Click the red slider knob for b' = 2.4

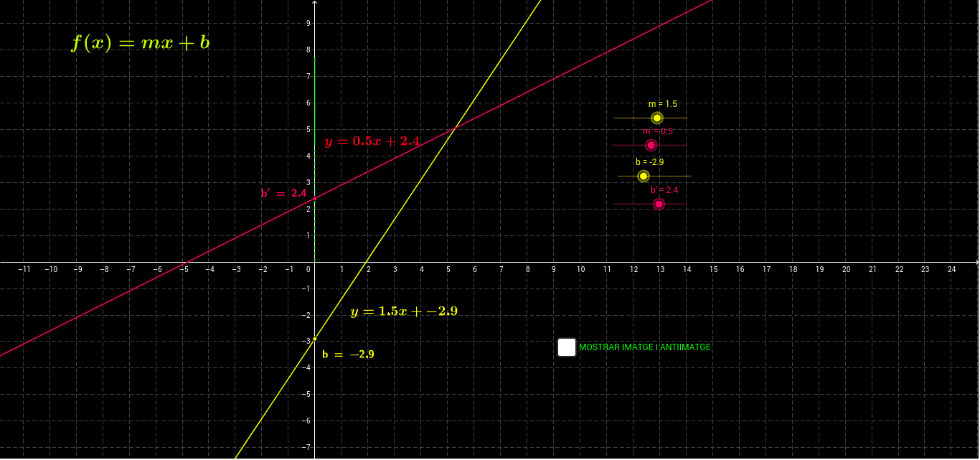pos(659,204)
